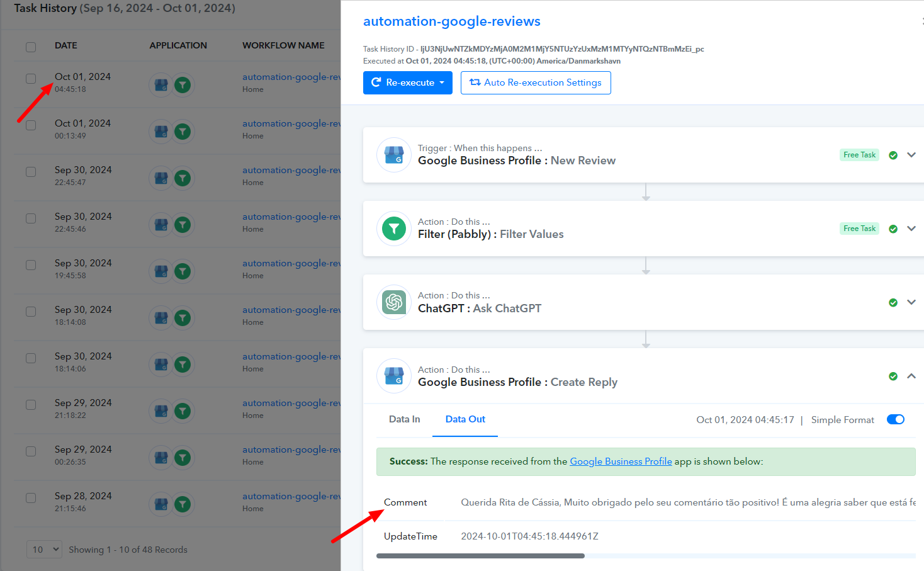Click the DATE column header
The height and width of the screenshot is (571, 924).
pyautogui.click(x=66, y=45)
